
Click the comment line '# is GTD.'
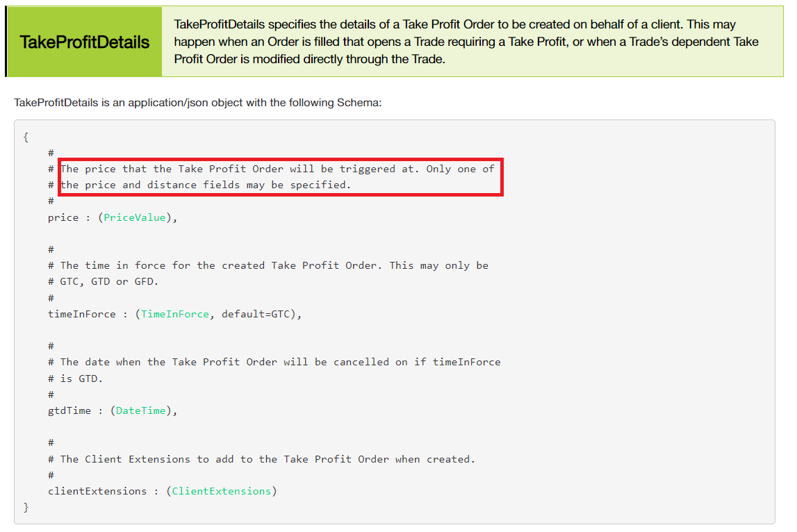pos(75,378)
